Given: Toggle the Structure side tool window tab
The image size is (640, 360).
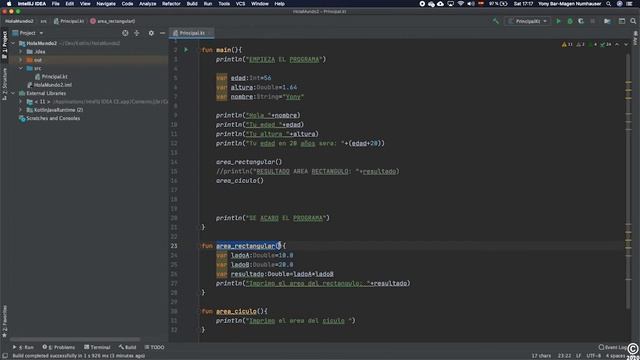Looking at the screenshot, I should pyautogui.click(x=4, y=84).
